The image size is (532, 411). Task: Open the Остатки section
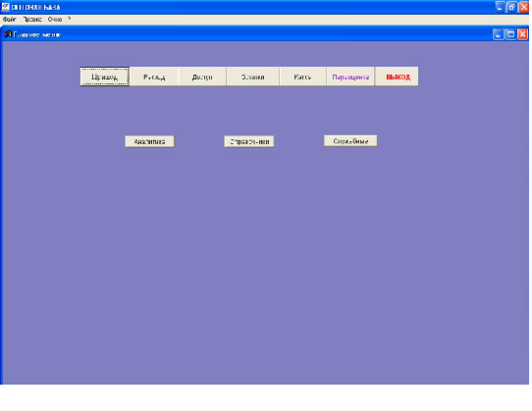253,77
